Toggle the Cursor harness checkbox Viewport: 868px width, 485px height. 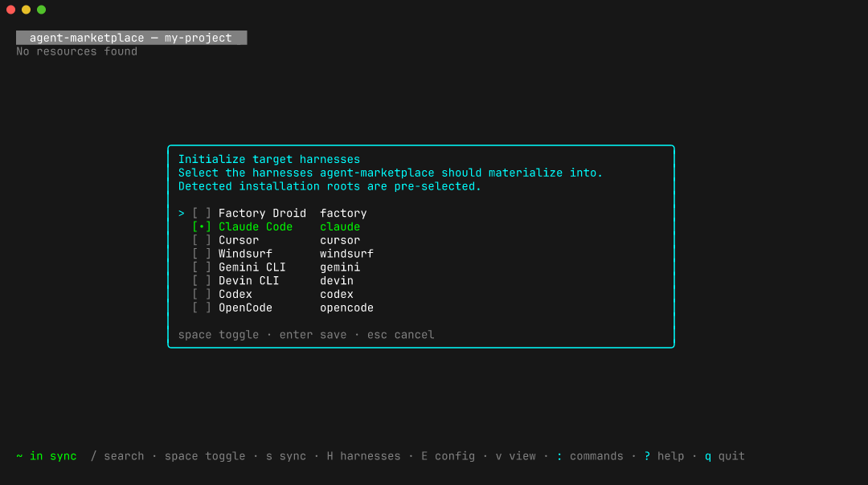pyautogui.click(x=202, y=241)
